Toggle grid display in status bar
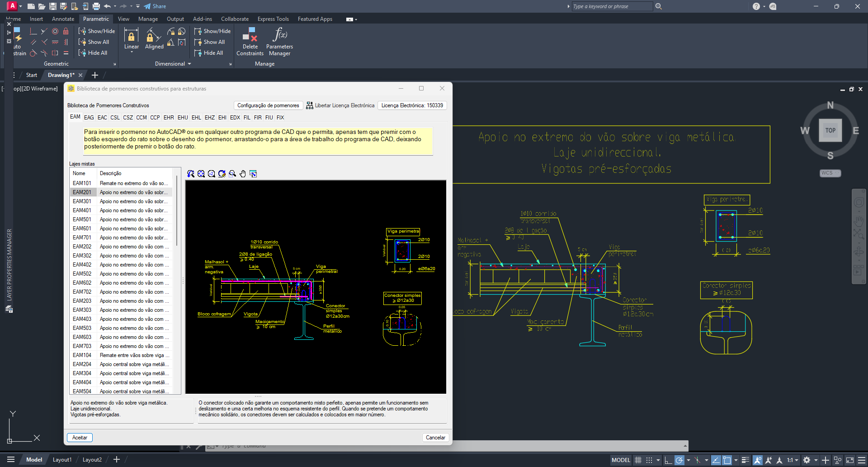 click(638, 460)
